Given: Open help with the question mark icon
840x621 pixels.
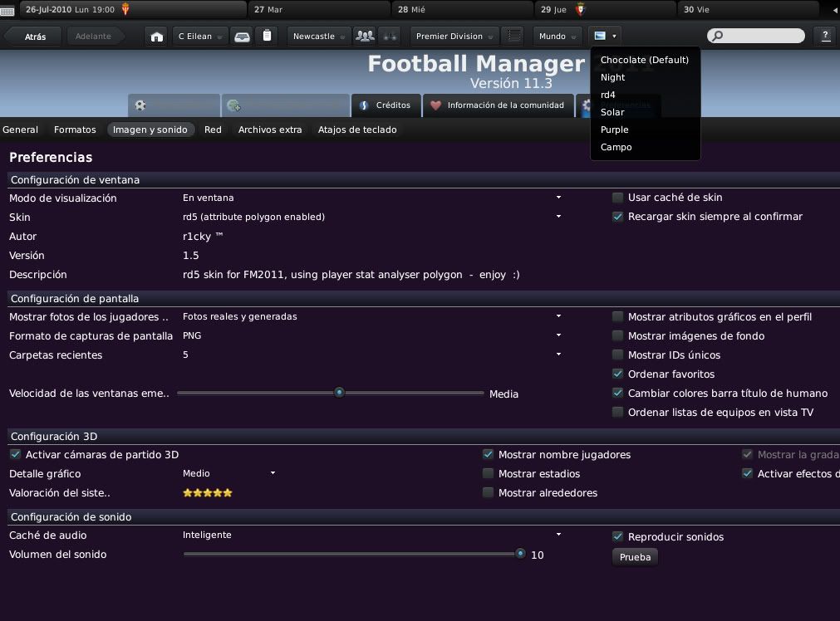Looking at the screenshot, I should point(826,36).
